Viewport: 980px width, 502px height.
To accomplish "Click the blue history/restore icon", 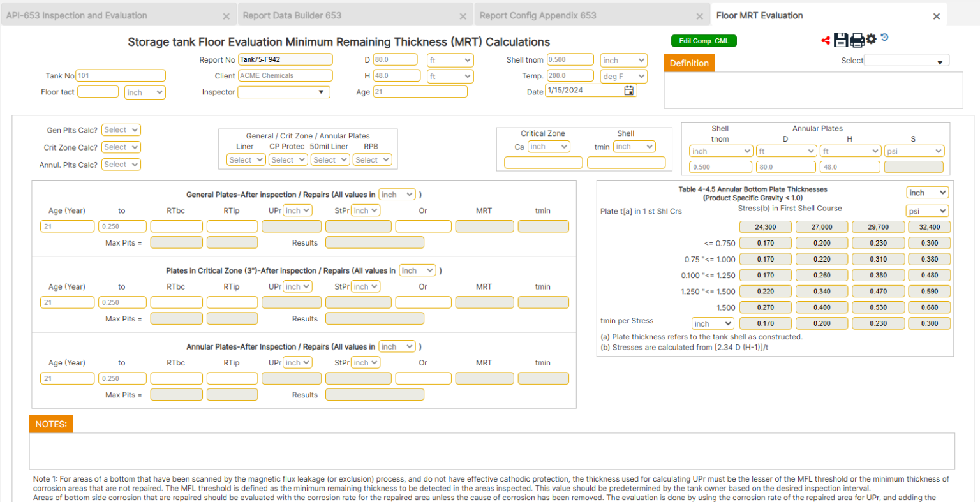I will tap(884, 38).
